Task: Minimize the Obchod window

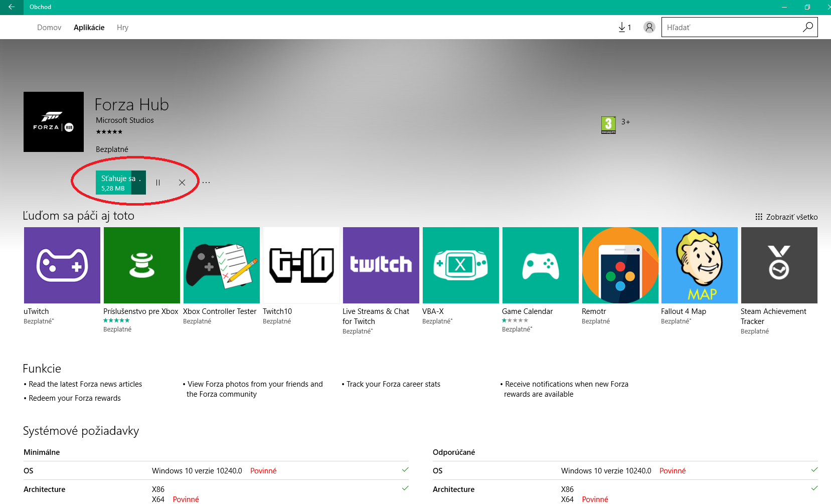Action: (x=784, y=7)
